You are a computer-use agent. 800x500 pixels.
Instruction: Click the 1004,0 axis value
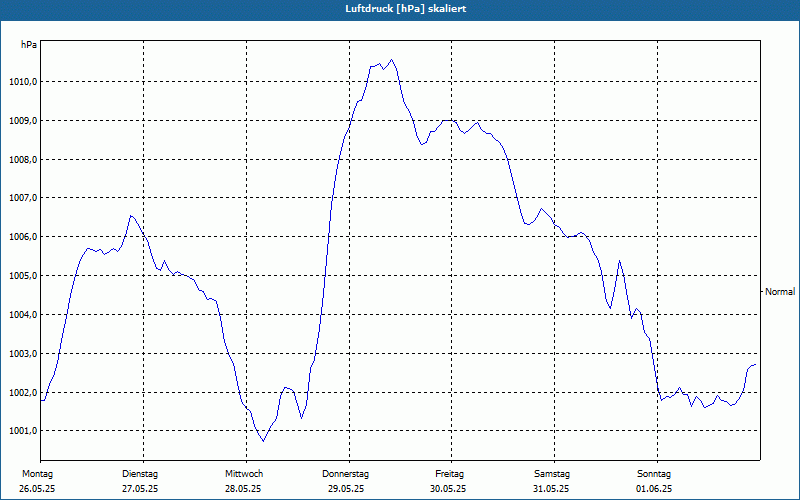23,314
